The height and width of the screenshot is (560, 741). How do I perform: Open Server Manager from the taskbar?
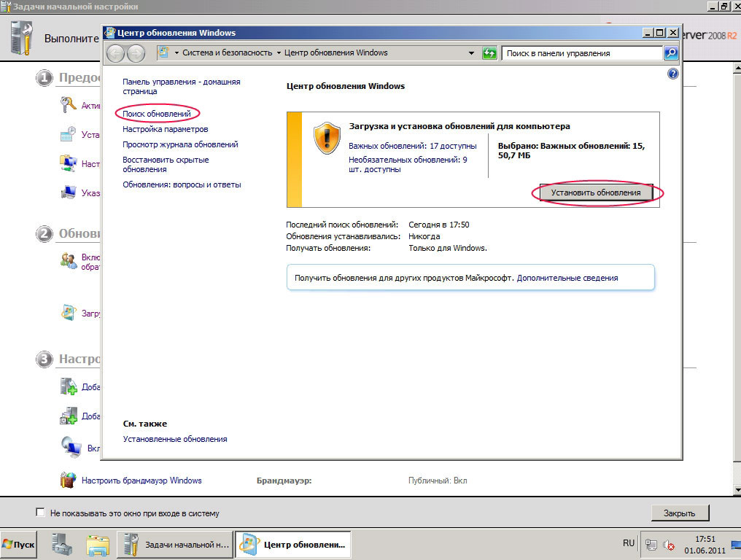[62, 545]
